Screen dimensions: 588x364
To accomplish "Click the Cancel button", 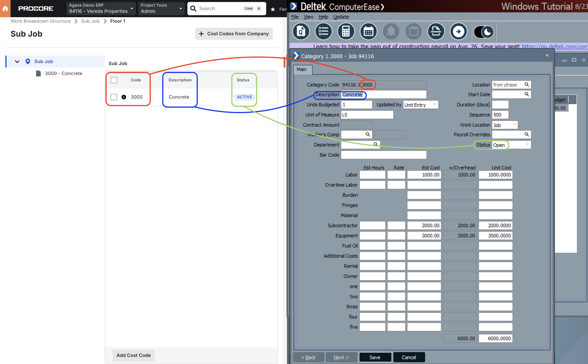I will 409,357.
